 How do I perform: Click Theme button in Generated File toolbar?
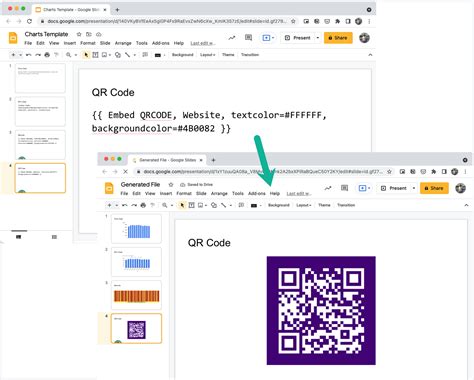click(324, 205)
